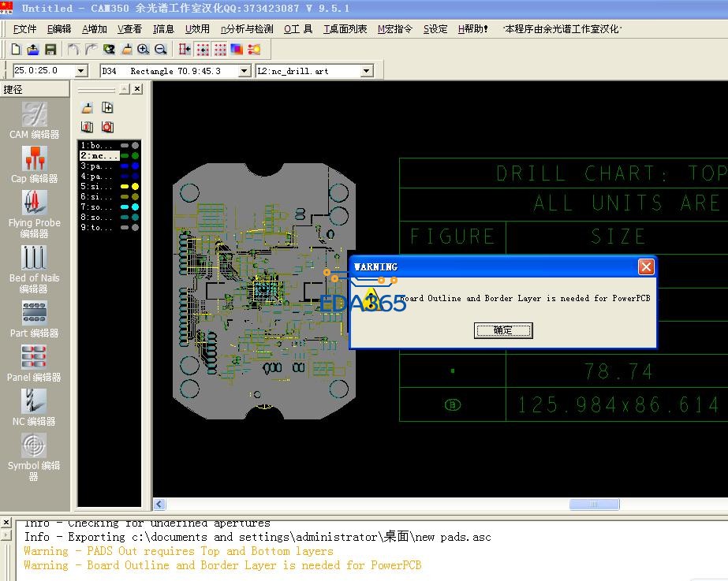Select layer 5:si... in layer list
This screenshot has height=581, width=728.
[x=96, y=186]
